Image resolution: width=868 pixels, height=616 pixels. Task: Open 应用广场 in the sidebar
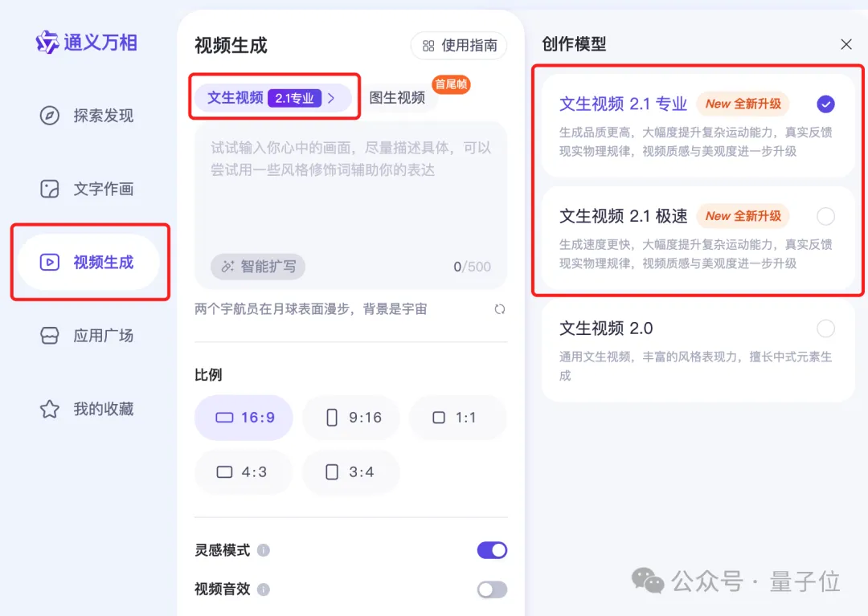88,335
